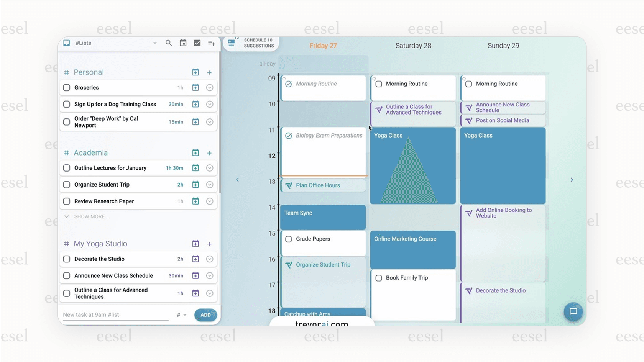Screen dimensions: 644x362
Task: Select the Personal list header
Action: (x=89, y=72)
